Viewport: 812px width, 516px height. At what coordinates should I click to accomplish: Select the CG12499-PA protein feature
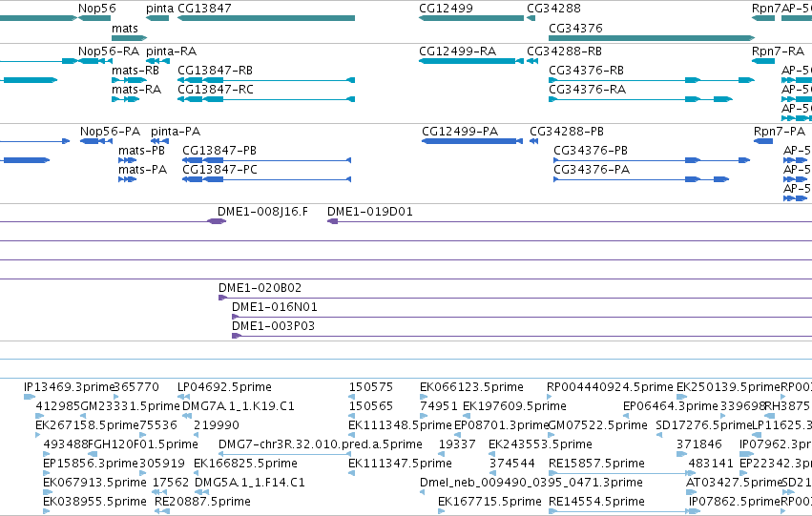pos(472,141)
